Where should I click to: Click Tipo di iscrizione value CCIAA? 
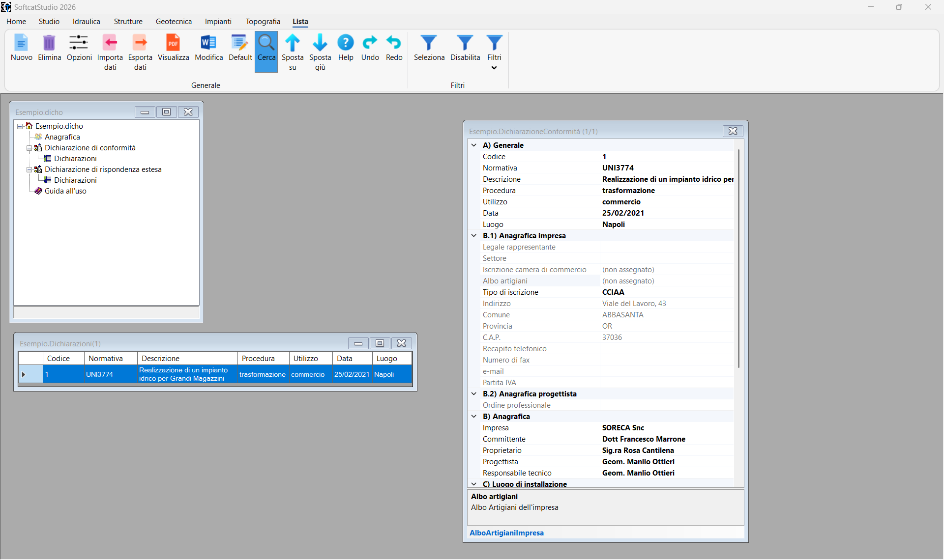613,292
